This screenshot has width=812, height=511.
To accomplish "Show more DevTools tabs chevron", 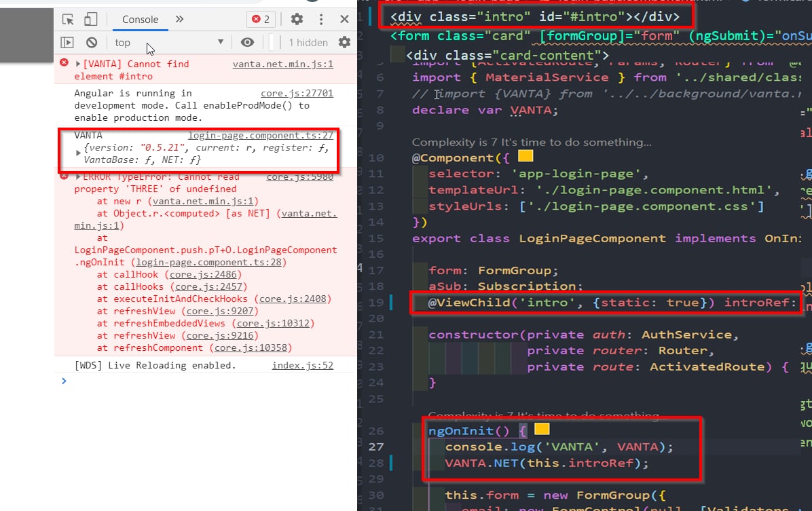I will click(179, 19).
